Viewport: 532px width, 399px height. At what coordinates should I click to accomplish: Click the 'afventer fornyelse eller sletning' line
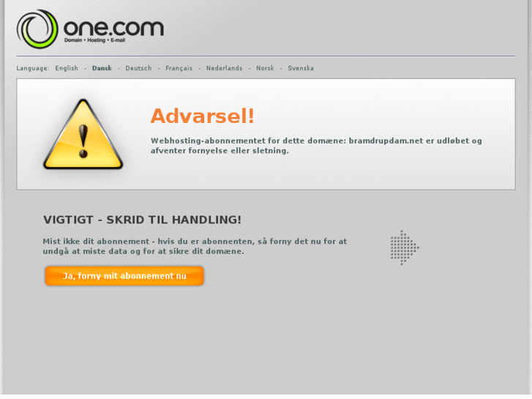[x=220, y=150]
